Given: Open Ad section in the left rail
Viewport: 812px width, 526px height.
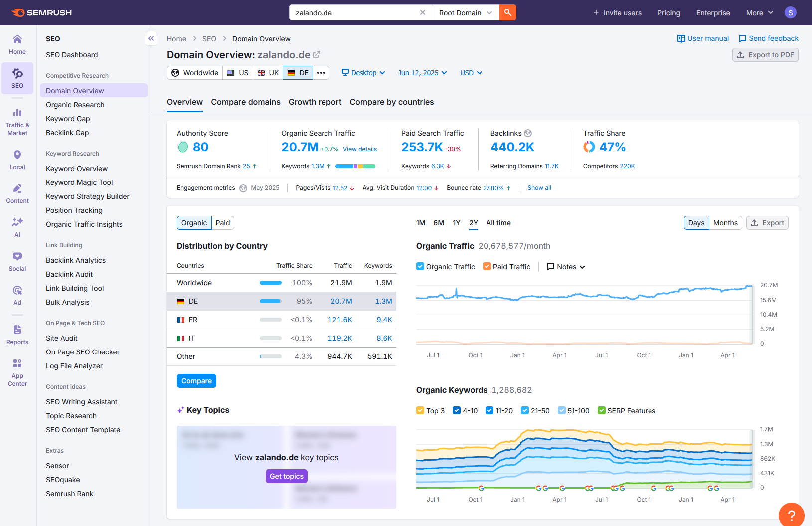Looking at the screenshot, I should tap(17, 296).
